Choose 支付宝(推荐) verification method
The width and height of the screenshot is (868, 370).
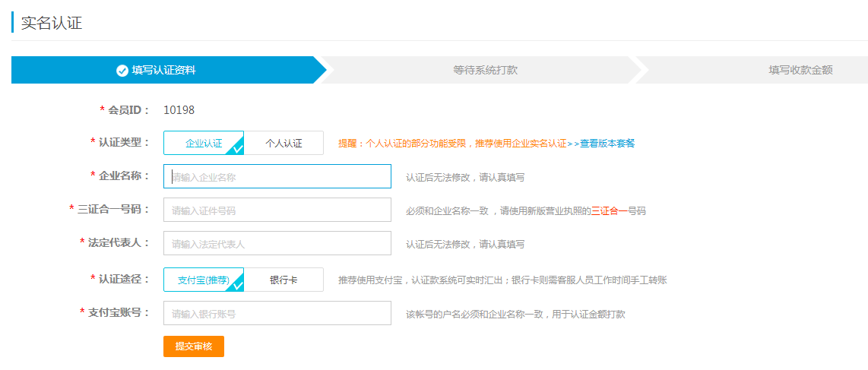tap(203, 280)
